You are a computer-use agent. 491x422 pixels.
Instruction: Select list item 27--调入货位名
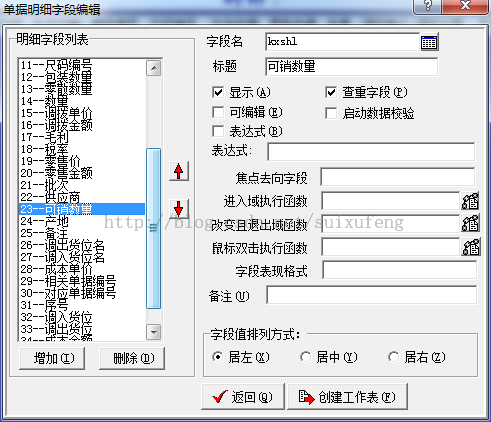tap(82, 257)
